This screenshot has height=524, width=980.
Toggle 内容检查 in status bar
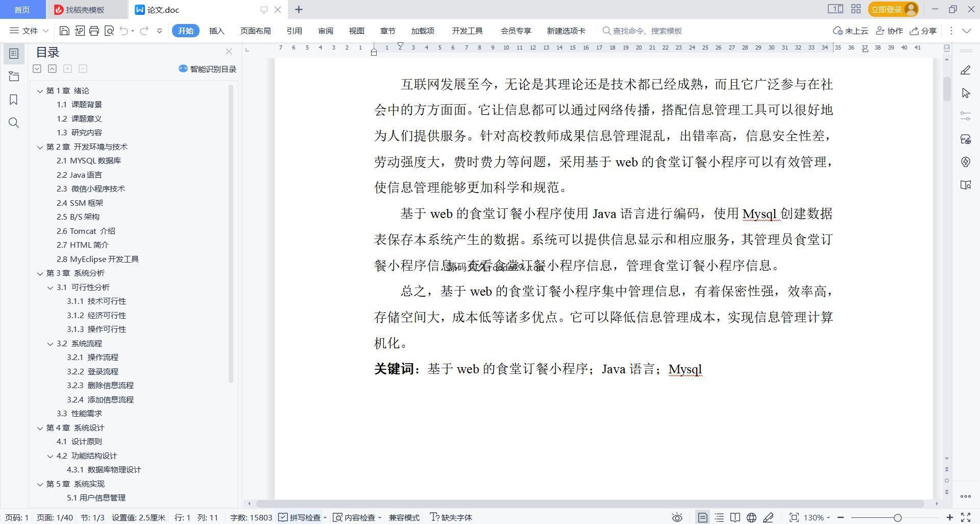tap(357, 517)
